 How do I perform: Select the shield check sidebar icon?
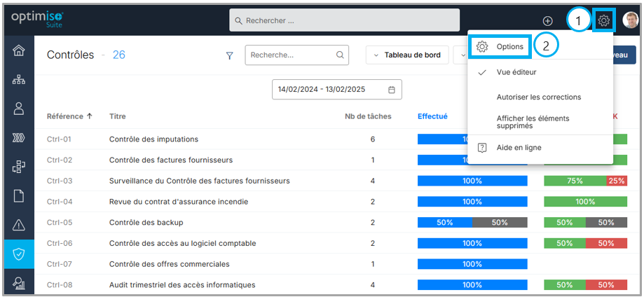point(19,254)
